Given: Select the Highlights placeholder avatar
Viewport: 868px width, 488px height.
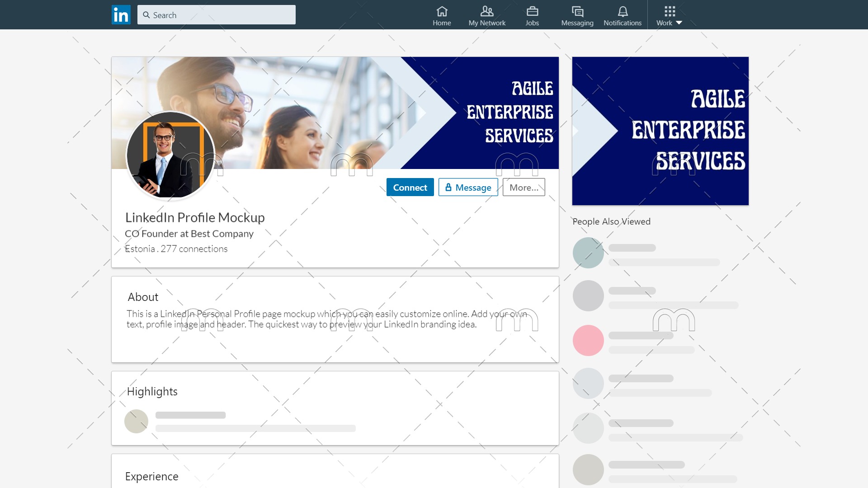Looking at the screenshot, I should pyautogui.click(x=136, y=421).
